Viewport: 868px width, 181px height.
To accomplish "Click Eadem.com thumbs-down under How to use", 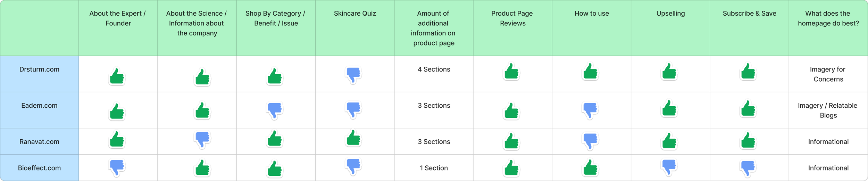I will pyautogui.click(x=590, y=110).
